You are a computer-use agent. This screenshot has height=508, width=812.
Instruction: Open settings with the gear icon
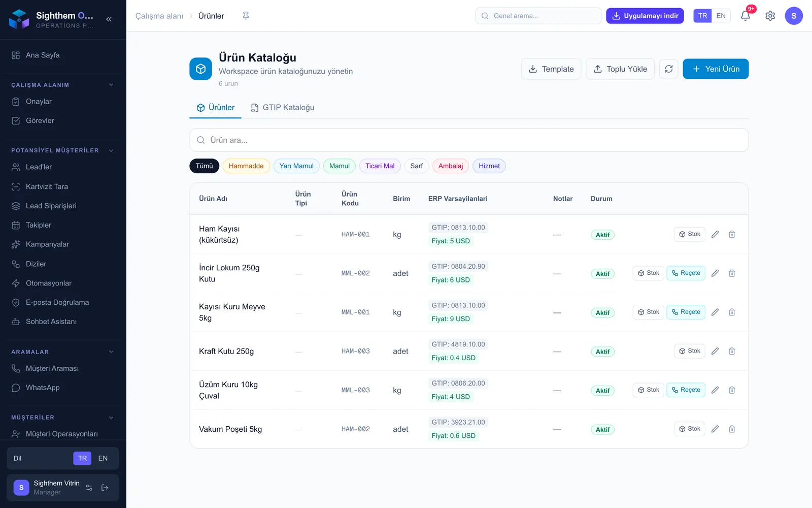(x=770, y=16)
